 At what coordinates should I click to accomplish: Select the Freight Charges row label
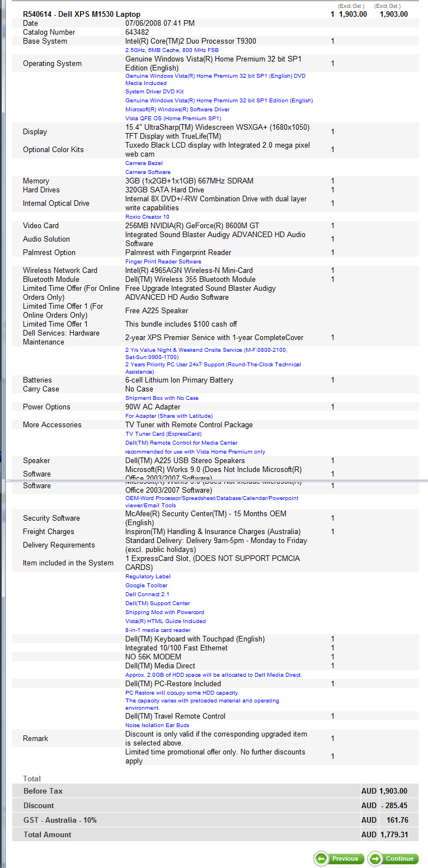point(48,531)
